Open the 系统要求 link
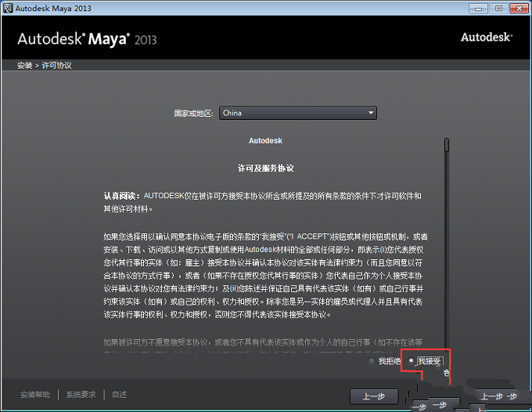The height and width of the screenshot is (412, 532). pos(81,395)
